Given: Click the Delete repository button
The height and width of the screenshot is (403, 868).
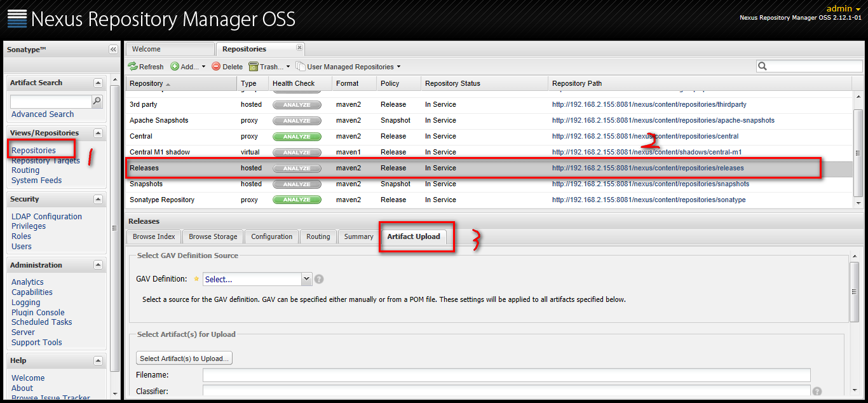Looking at the screenshot, I should (227, 67).
